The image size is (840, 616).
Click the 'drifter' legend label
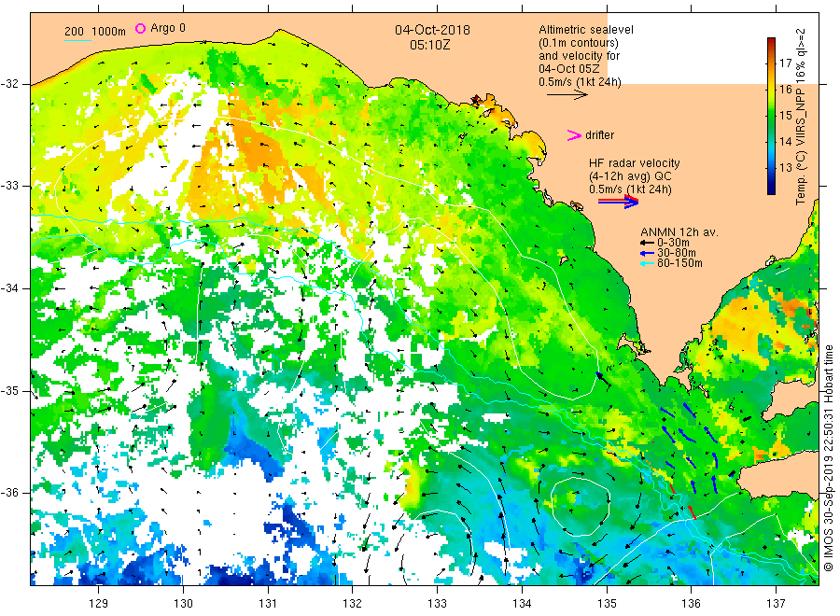pos(599,135)
